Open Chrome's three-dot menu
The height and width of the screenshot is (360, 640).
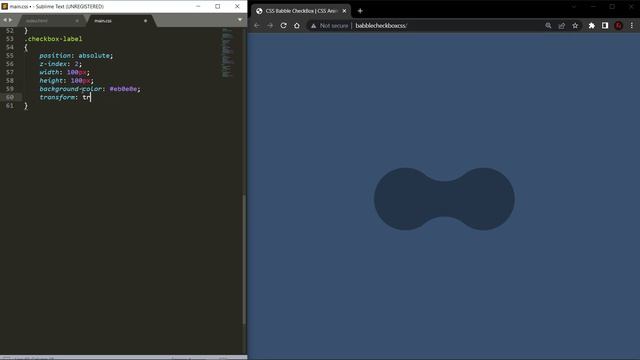point(632,25)
